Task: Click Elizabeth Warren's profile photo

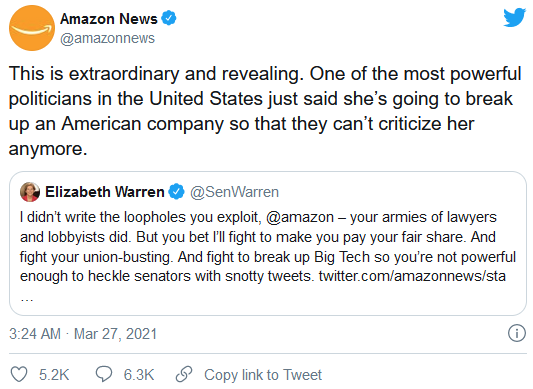Action: click(30, 192)
